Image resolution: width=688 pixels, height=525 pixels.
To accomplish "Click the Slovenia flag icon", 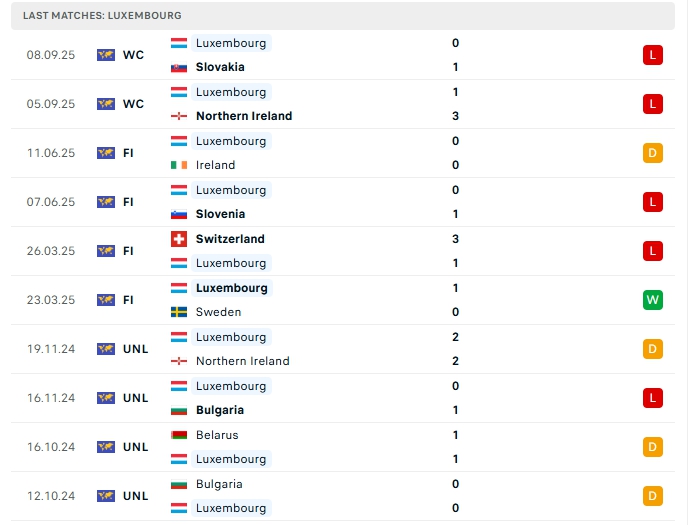I will pyautogui.click(x=179, y=214).
